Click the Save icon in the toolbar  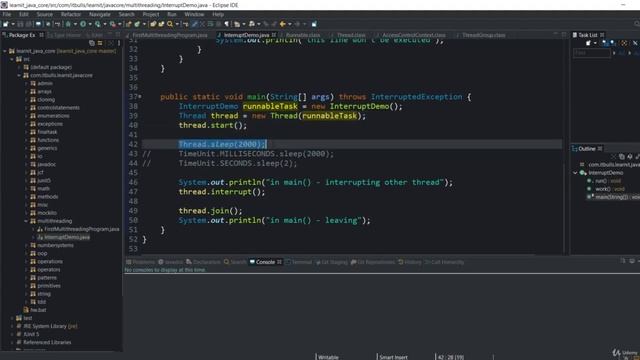pyautogui.click(x=20, y=24)
